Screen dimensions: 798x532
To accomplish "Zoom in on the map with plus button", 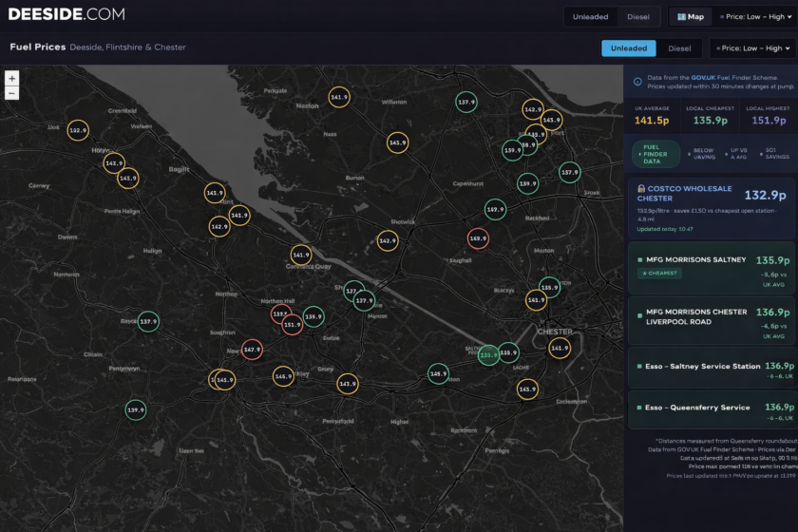I will click(x=11, y=78).
